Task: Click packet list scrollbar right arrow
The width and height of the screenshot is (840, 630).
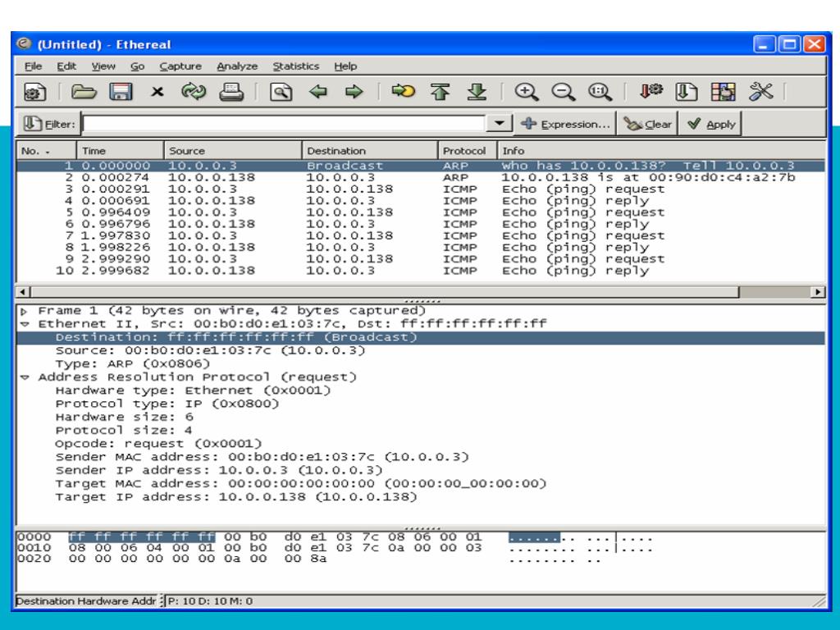Action: coord(818,292)
